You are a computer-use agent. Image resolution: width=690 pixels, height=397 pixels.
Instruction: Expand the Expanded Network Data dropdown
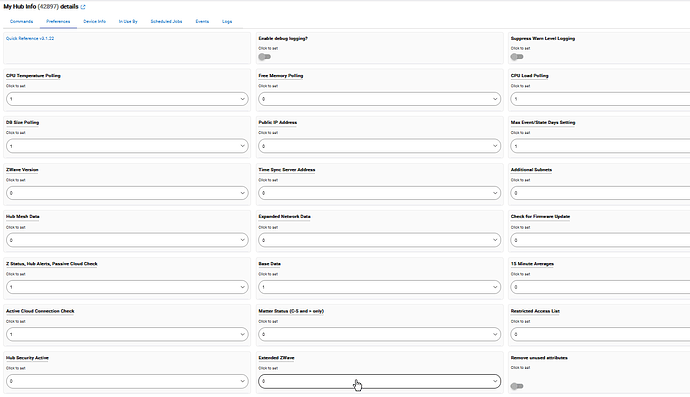(x=379, y=240)
